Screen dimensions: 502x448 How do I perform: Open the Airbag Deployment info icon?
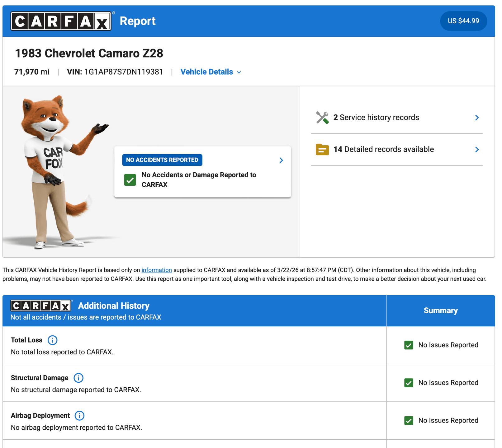[x=79, y=416]
